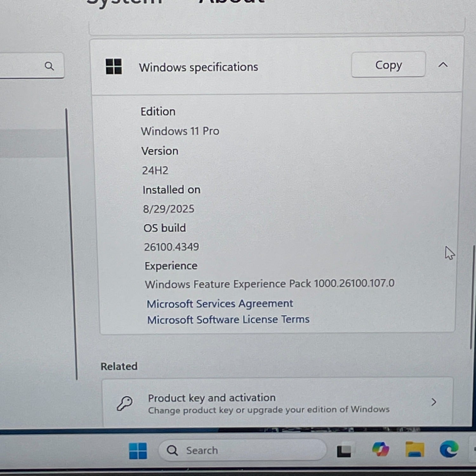Click the Windows specifications header title

coord(198,67)
